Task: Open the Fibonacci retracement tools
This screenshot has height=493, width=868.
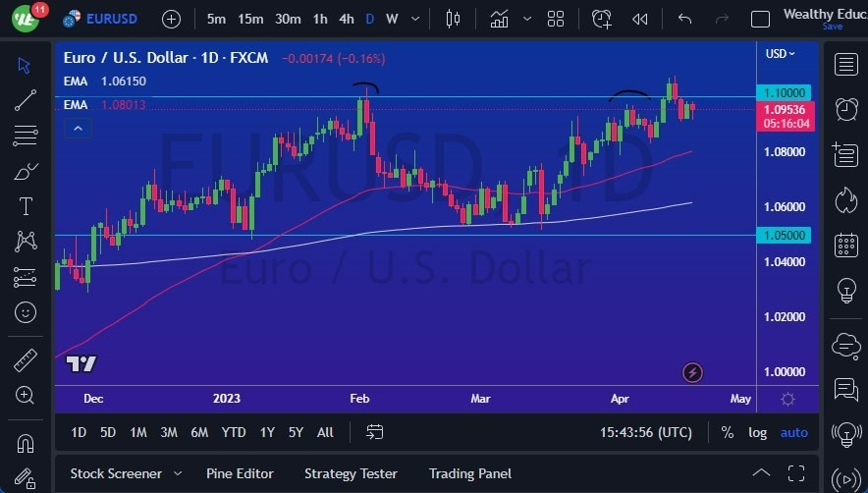Action: tap(26, 136)
